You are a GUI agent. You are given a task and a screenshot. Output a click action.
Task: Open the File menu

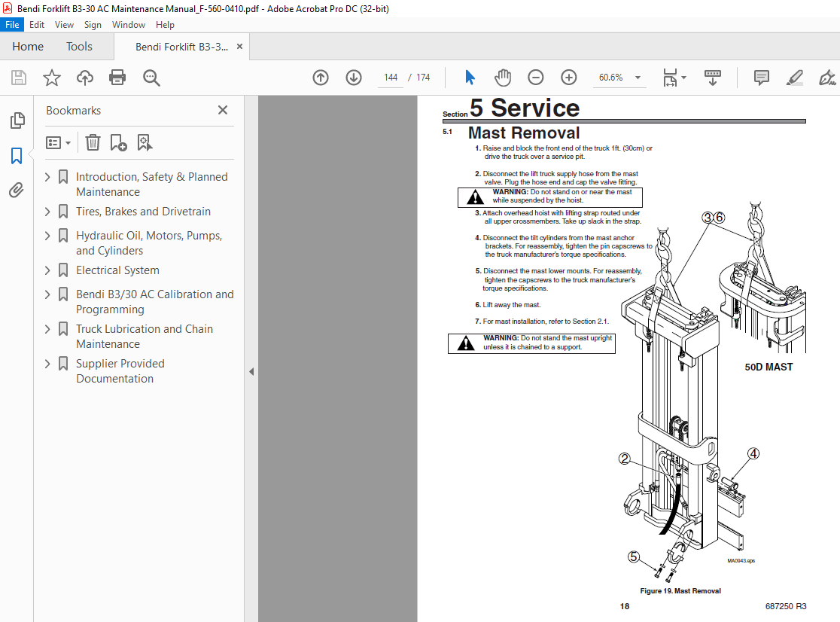(x=12, y=25)
